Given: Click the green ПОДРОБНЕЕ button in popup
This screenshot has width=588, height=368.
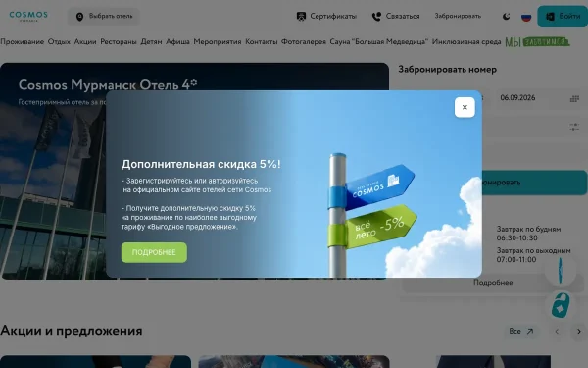Looking at the screenshot, I should (154, 252).
